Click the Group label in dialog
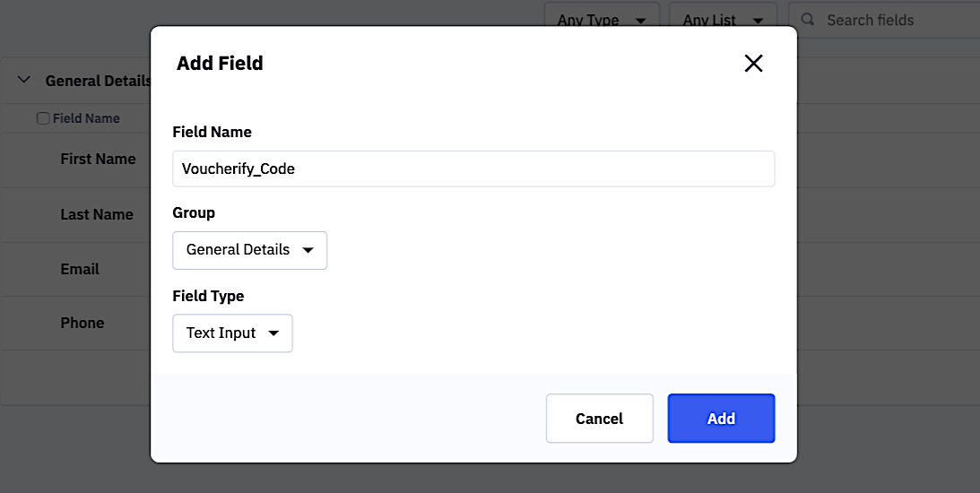This screenshot has width=980, height=493. pyautogui.click(x=194, y=212)
